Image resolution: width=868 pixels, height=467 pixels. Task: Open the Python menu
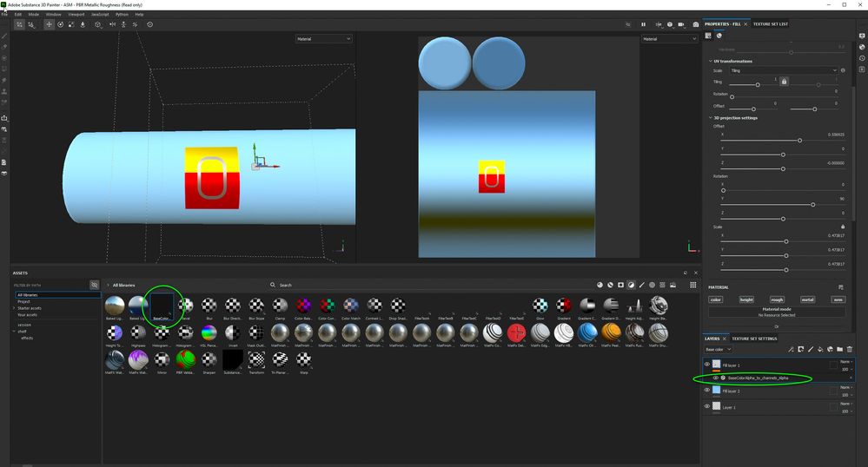pyautogui.click(x=122, y=15)
